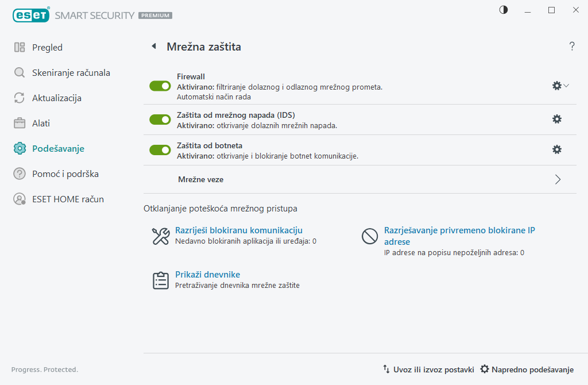This screenshot has width=588, height=385.
Task: Select ESET HOME račun in sidebar
Action: pos(68,199)
